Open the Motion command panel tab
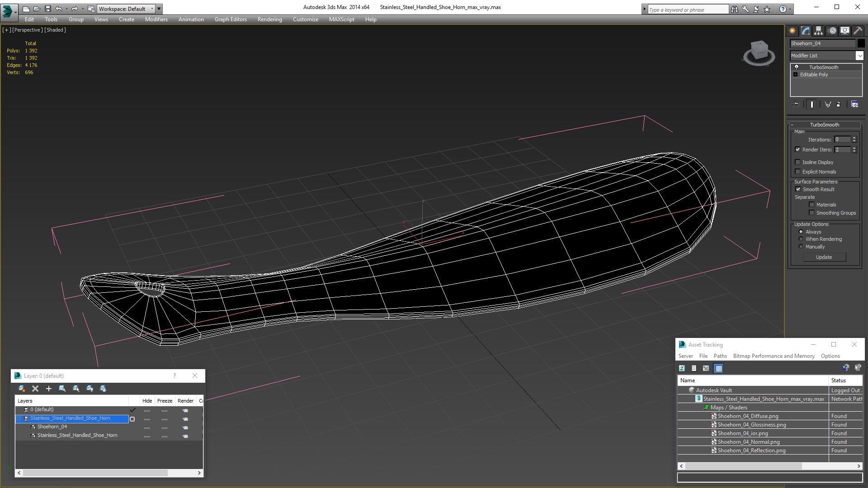868x488 pixels. (x=832, y=31)
